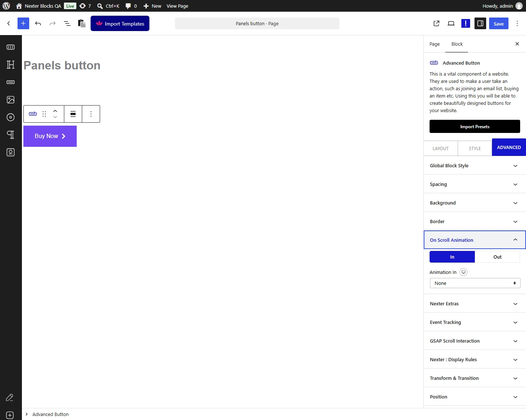
Task: Select the ADVANCED tab
Action: pyautogui.click(x=509, y=147)
